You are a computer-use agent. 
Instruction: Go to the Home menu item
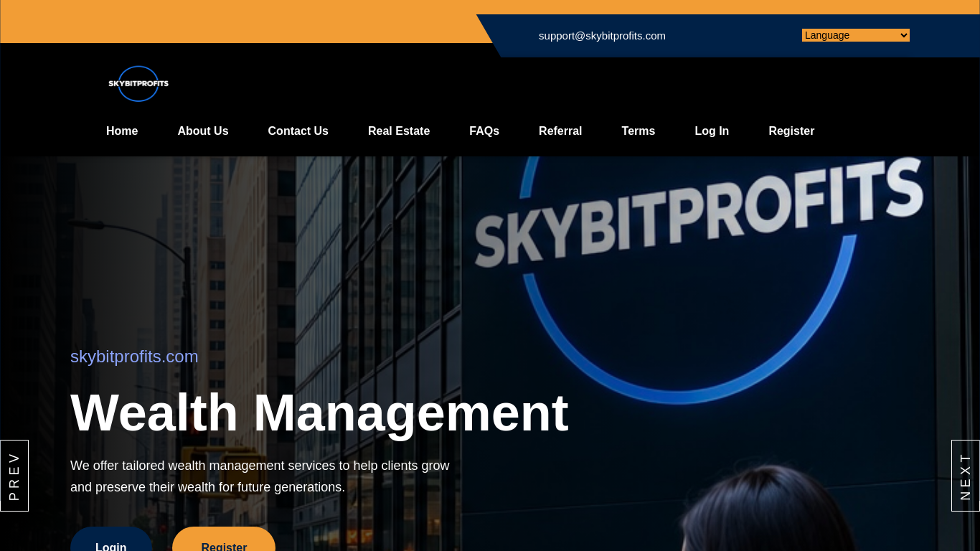[x=122, y=131]
